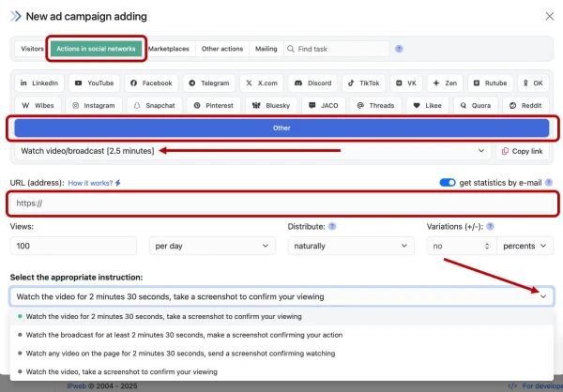Click the Copy link button
Viewport: 563px width, 392px height.
522,151
